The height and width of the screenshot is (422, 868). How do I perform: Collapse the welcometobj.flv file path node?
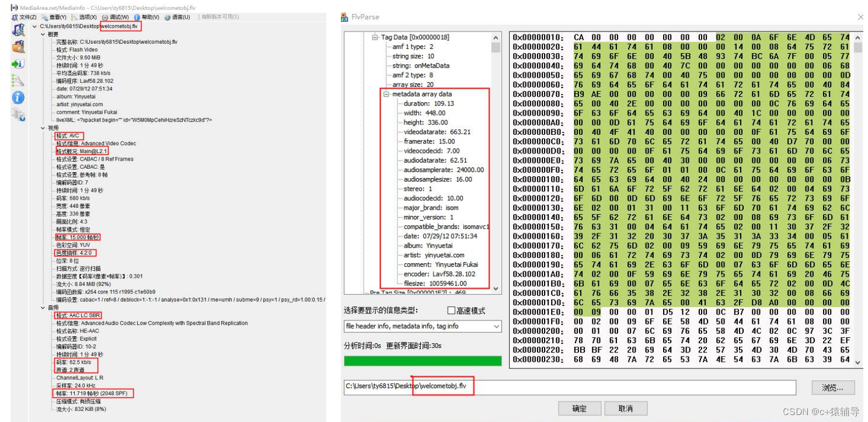(x=36, y=27)
